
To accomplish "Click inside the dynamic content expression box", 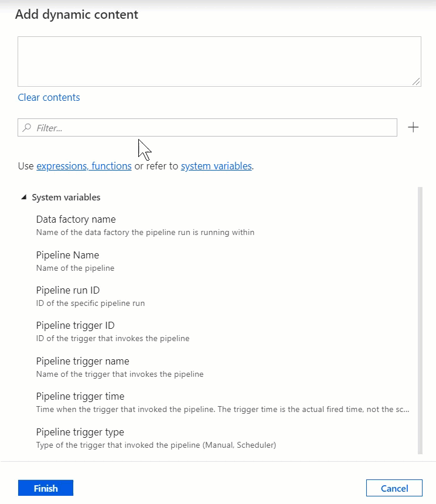I will [219, 62].
